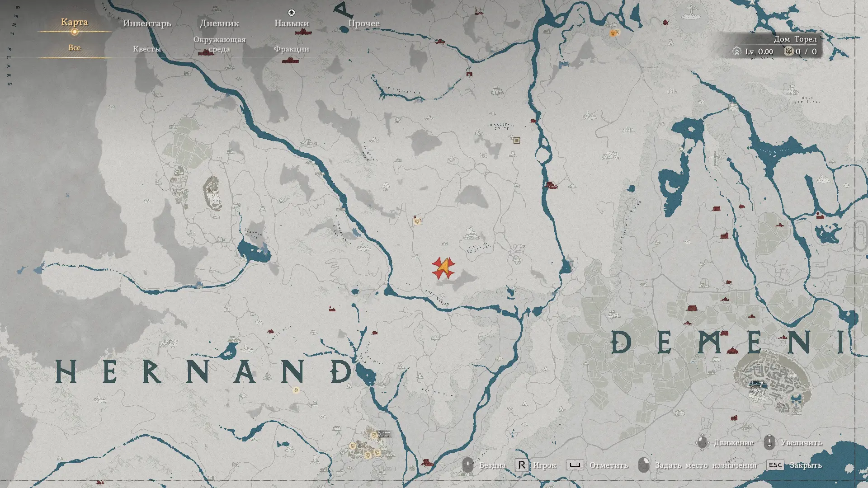
Task: Switch to the Дневник tab
Action: pyautogui.click(x=219, y=23)
